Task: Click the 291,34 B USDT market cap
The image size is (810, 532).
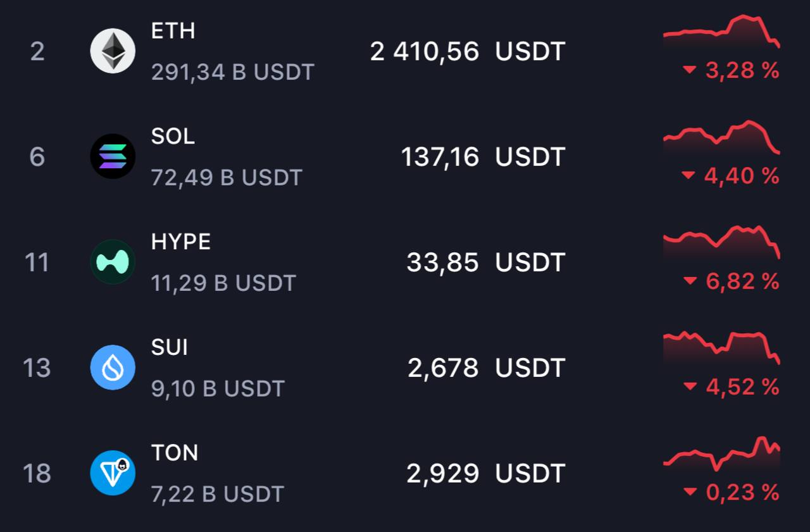Action: point(233,72)
